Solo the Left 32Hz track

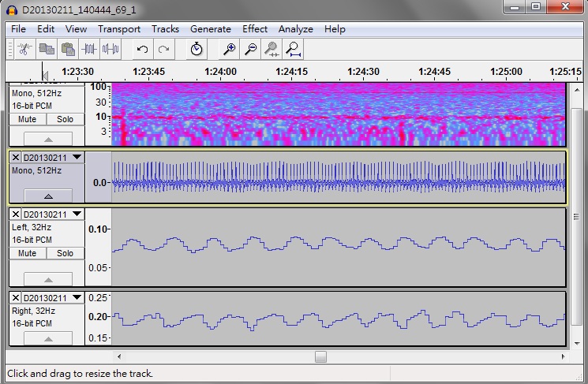(x=66, y=253)
